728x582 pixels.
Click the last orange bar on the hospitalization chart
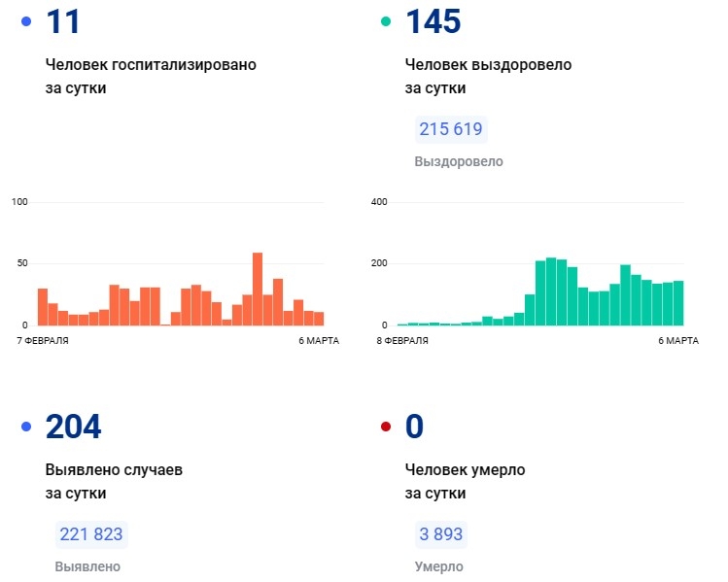319,318
